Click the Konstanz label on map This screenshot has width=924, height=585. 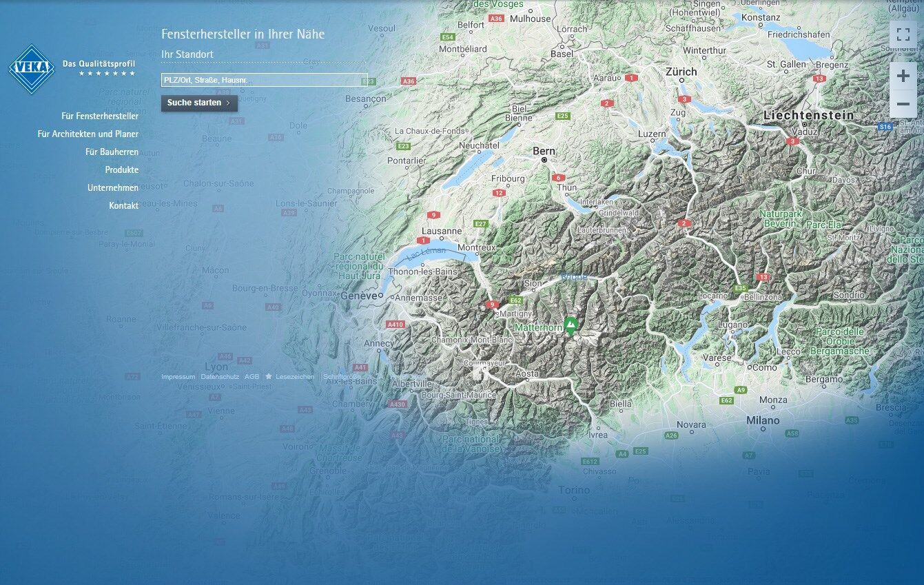pyautogui.click(x=761, y=18)
